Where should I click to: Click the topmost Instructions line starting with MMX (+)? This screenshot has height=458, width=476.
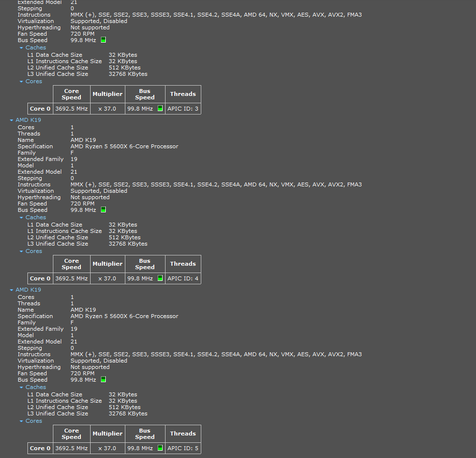(x=216, y=15)
